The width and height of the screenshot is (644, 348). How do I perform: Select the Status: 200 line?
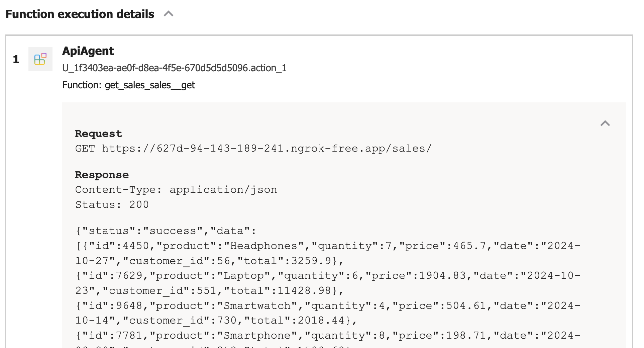112,204
